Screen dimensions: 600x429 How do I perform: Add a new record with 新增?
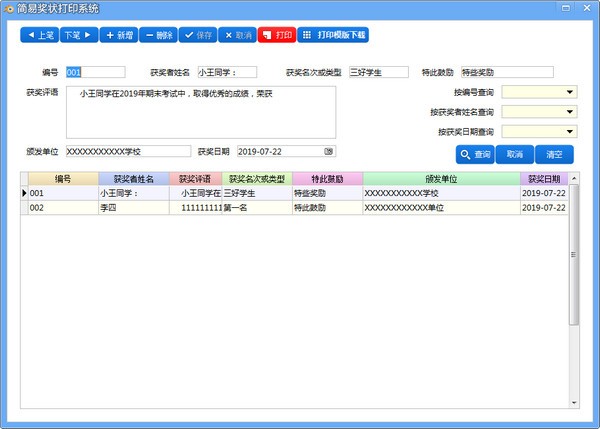(118, 35)
